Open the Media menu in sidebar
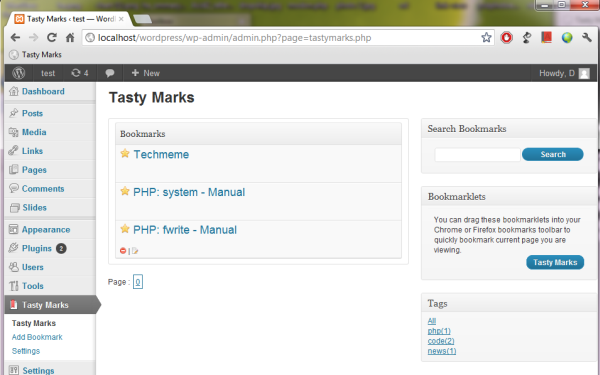Viewport: 600px width, 375px height. coord(34,132)
